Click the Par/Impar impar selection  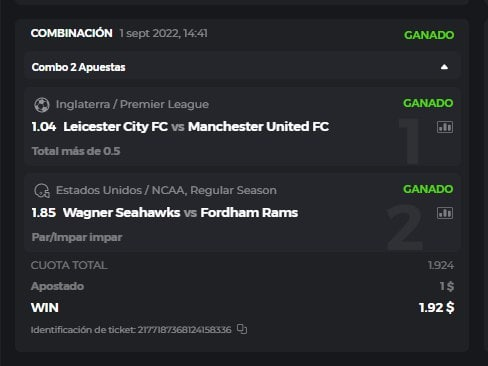point(77,237)
